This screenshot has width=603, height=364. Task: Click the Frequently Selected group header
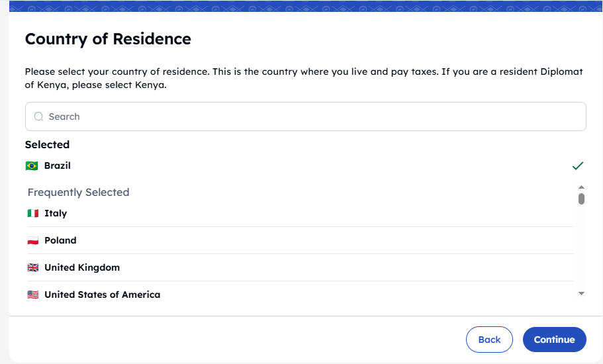click(x=78, y=193)
